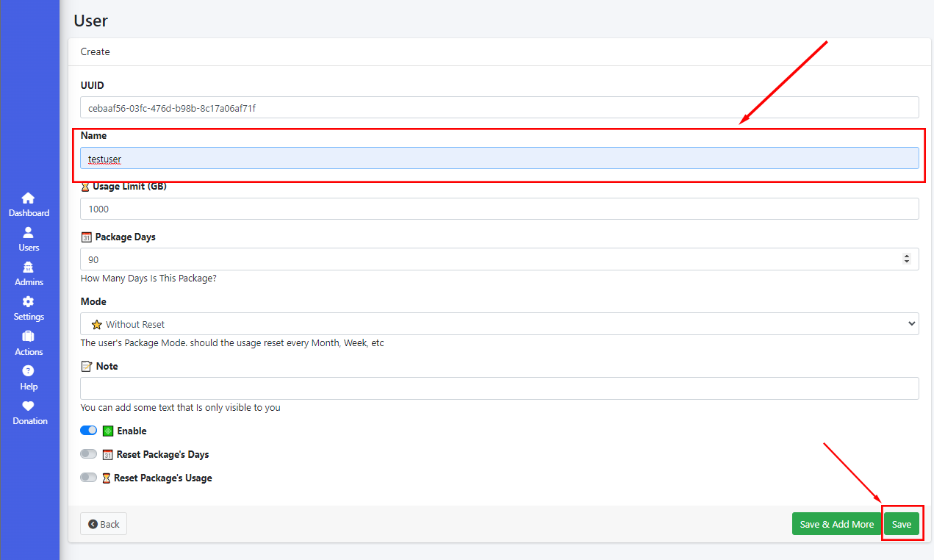Click the empty Note field

(499, 389)
